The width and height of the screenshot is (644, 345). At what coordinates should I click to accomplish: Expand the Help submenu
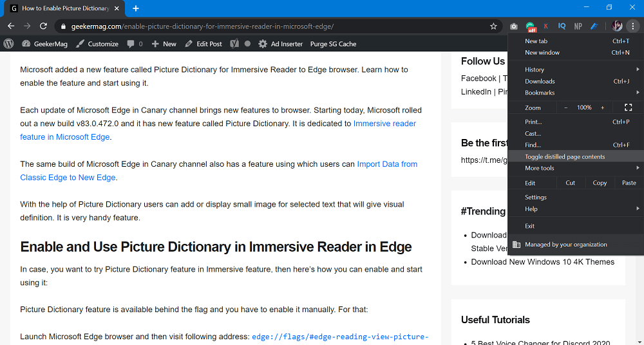576,209
